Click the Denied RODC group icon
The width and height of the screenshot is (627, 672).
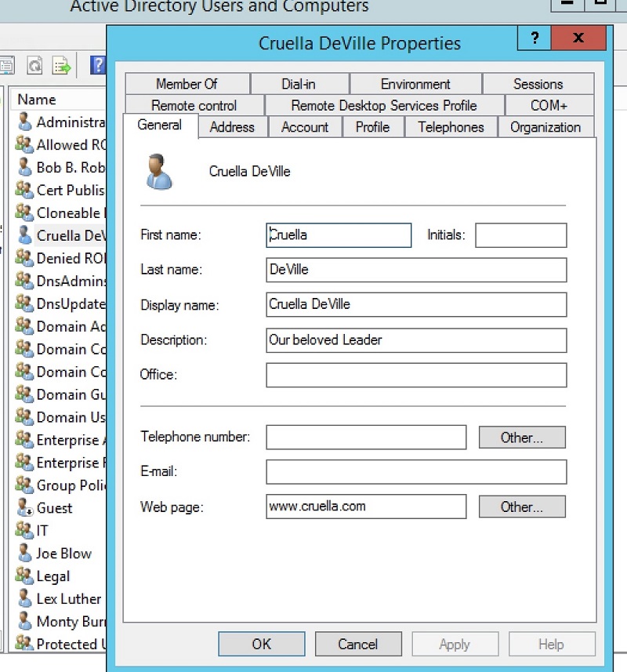tap(24, 258)
